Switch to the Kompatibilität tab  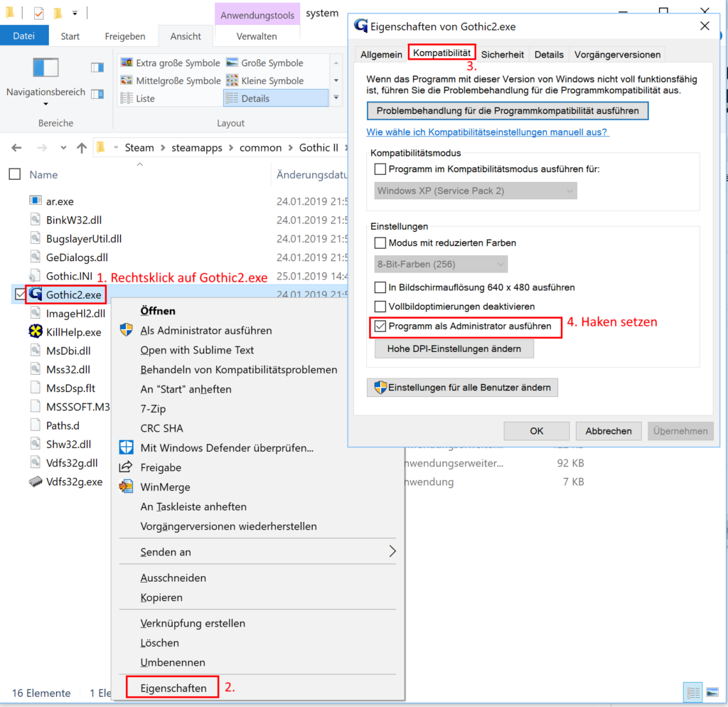[441, 53]
